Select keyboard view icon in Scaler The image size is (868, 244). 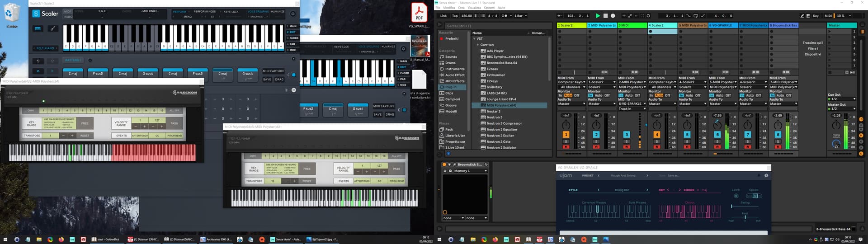pyautogui.click(x=38, y=28)
